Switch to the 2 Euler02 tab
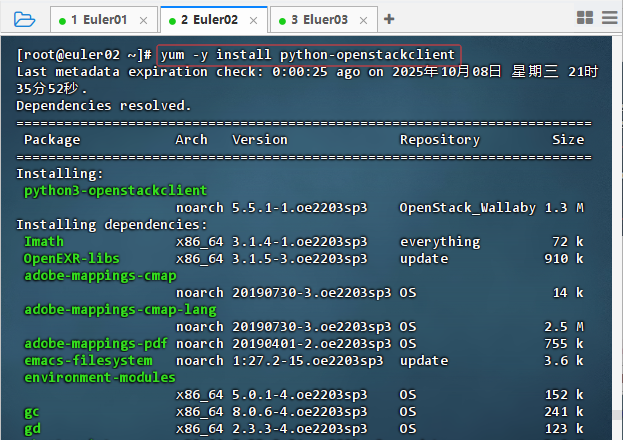 point(214,19)
